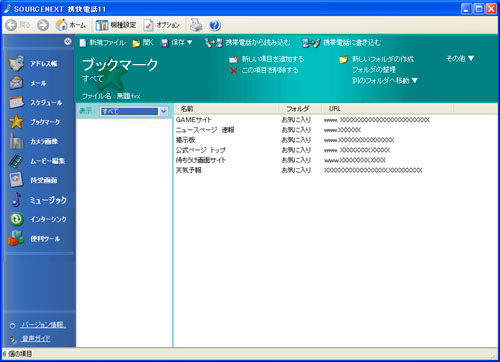
Task: Select the メール envelope icon in sidebar
Action: click(16, 83)
